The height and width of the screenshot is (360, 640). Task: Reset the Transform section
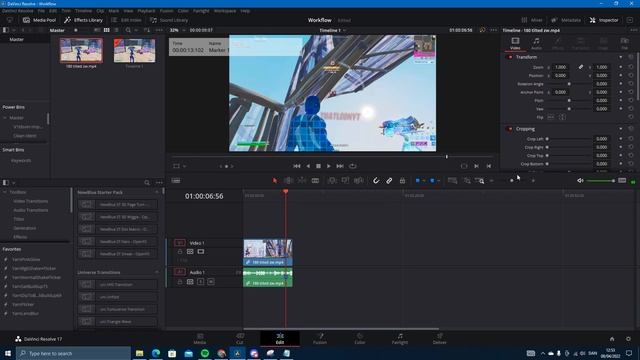(631, 57)
